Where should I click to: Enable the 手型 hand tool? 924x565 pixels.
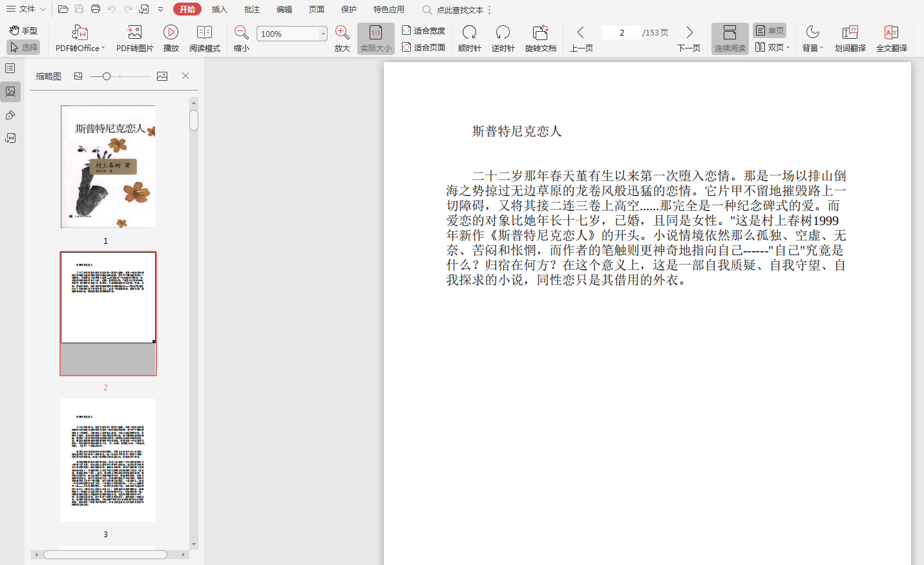click(24, 30)
